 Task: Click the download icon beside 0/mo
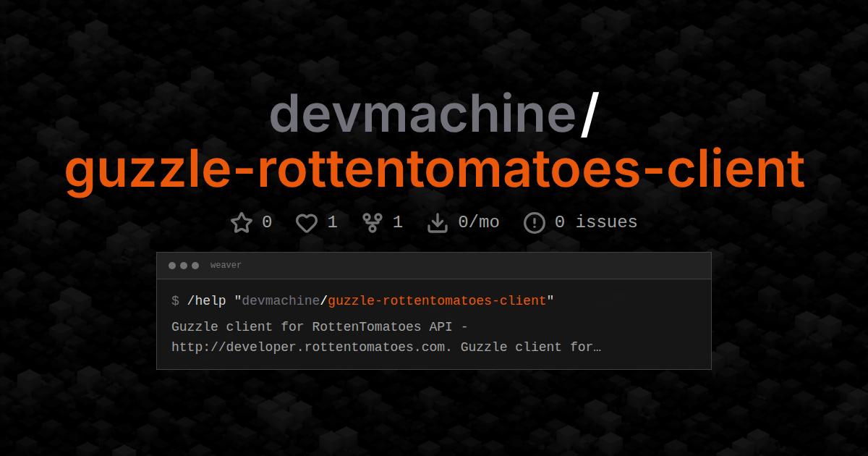coord(438,222)
